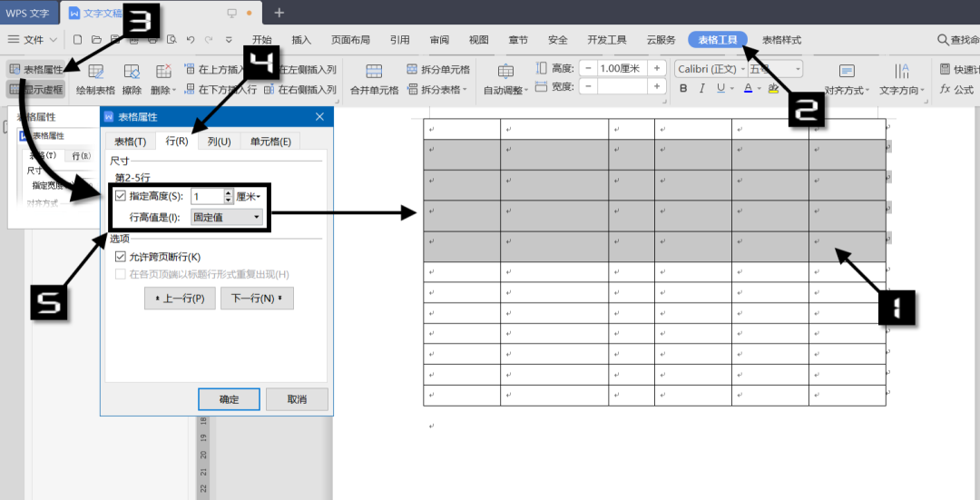Click 在左侧插入列 insert column left
The image size is (980, 500).
[308, 69]
